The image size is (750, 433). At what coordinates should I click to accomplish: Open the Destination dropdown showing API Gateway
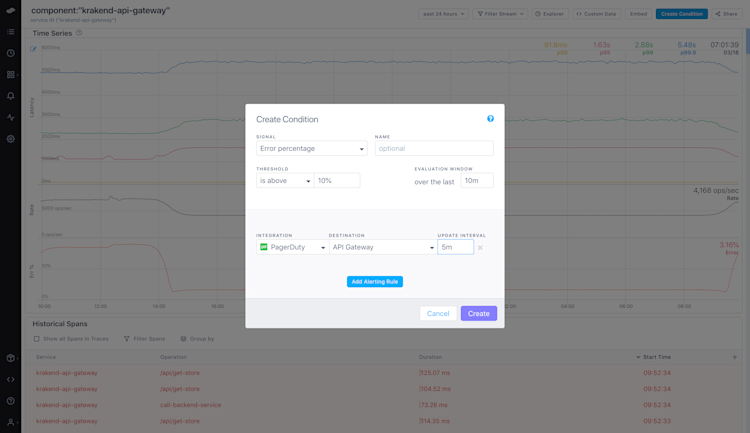pyautogui.click(x=383, y=247)
